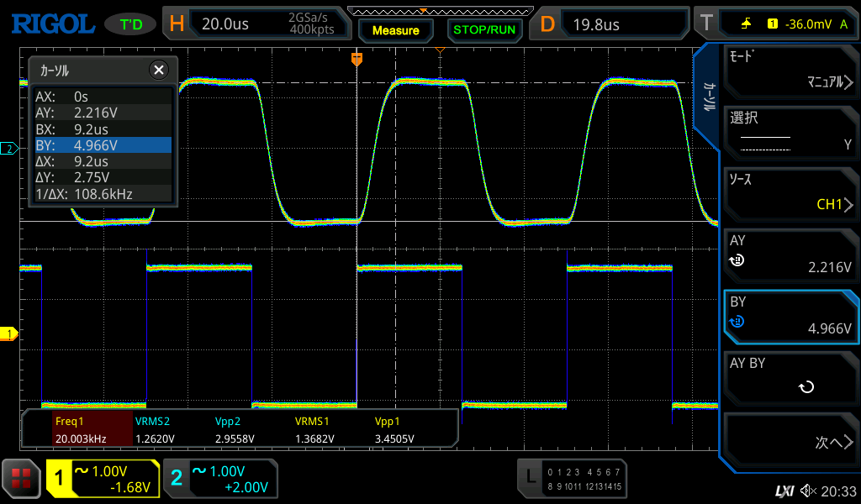Select the BY 4.966V cursor adjustment
Image resolution: width=861 pixels, height=504 pixels.
pos(790,316)
